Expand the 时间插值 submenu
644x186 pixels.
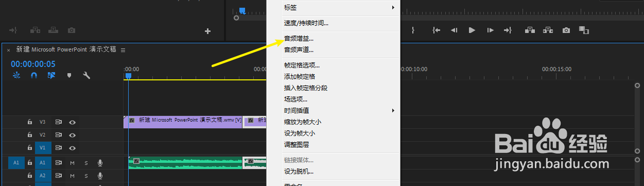(x=333, y=110)
